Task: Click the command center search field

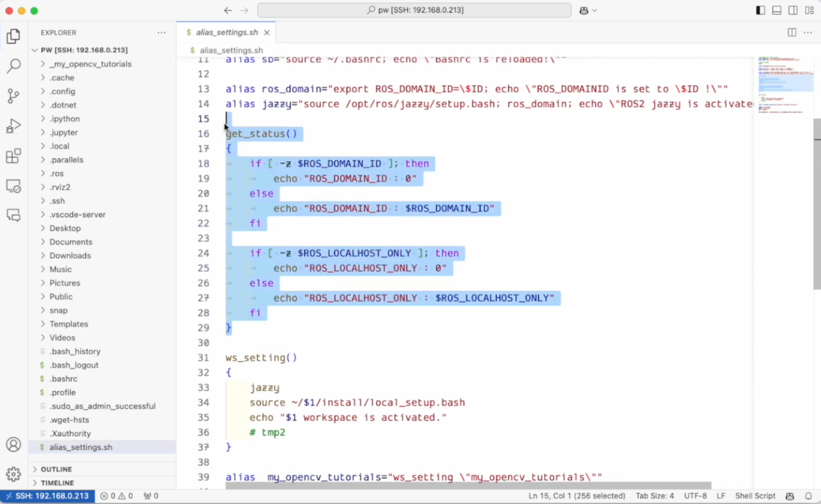Action: (x=414, y=10)
